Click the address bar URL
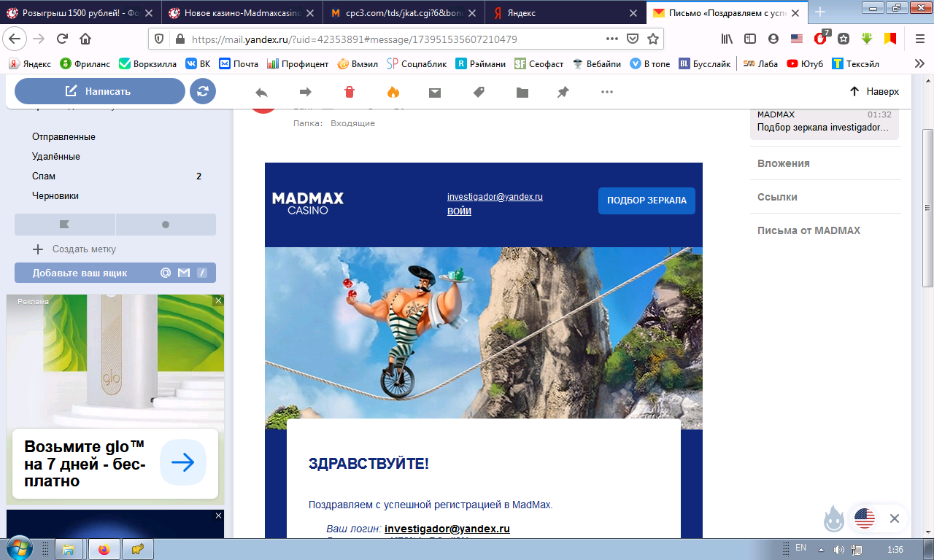The width and height of the screenshot is (934, 560). click(x=355, y=39)
